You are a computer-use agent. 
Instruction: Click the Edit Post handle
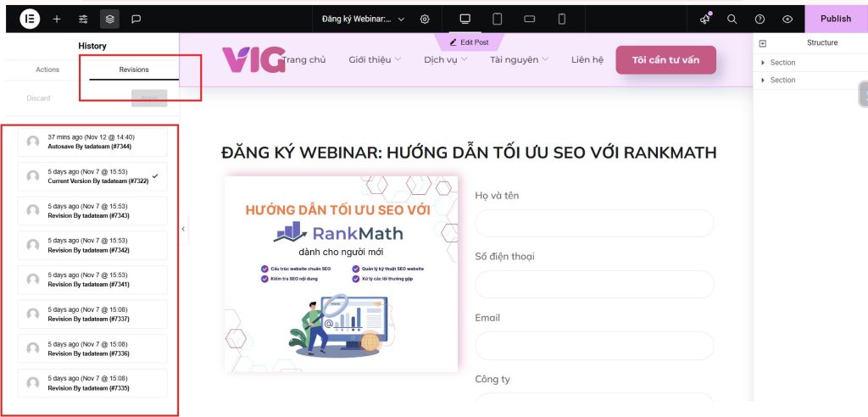click(469, 42)
